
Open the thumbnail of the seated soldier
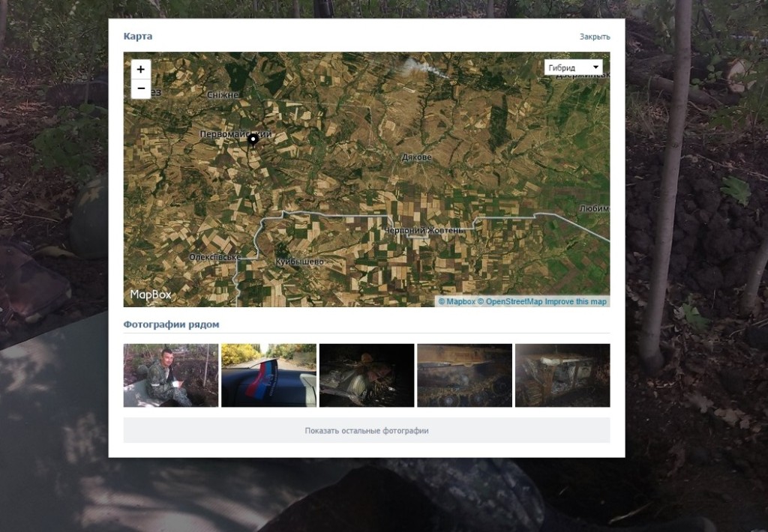(171, 375)
